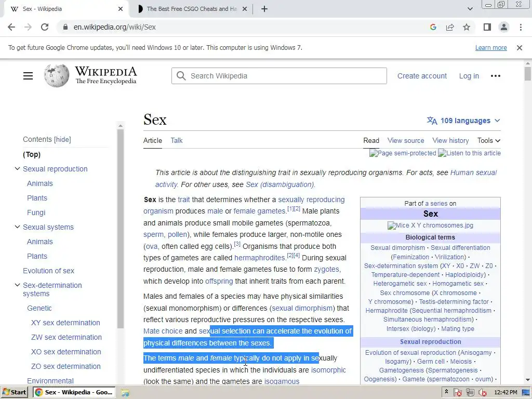Image resolution: width=532 pixels, height=399 pixels.
Task: Open the Windows Start menu
Action: tap(14, 392)
